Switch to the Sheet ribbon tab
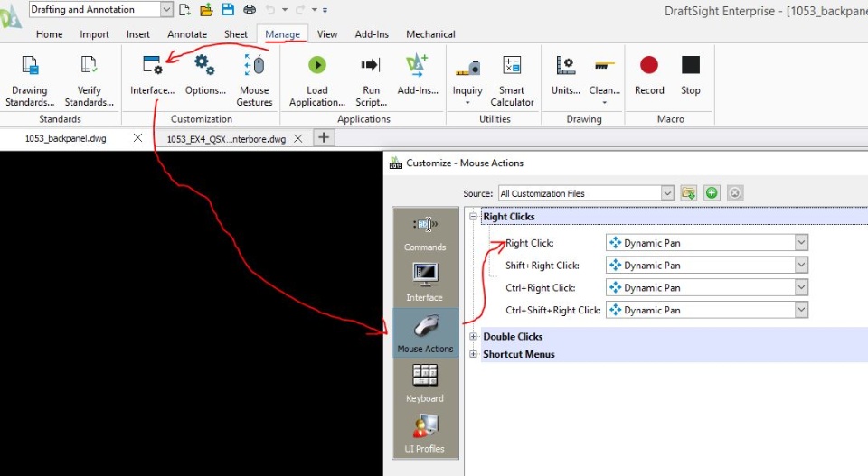 pyautogui.click(x=236, y=34)
